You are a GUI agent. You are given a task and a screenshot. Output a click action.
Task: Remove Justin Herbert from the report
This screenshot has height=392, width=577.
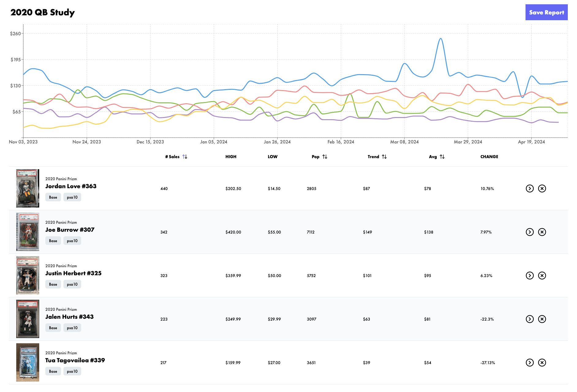[x=542, y=276]
